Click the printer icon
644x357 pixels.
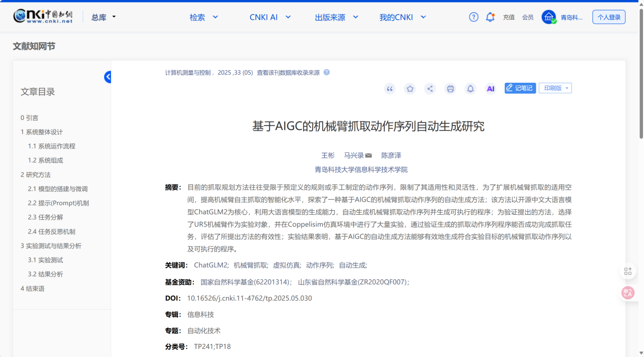(450, 89)
